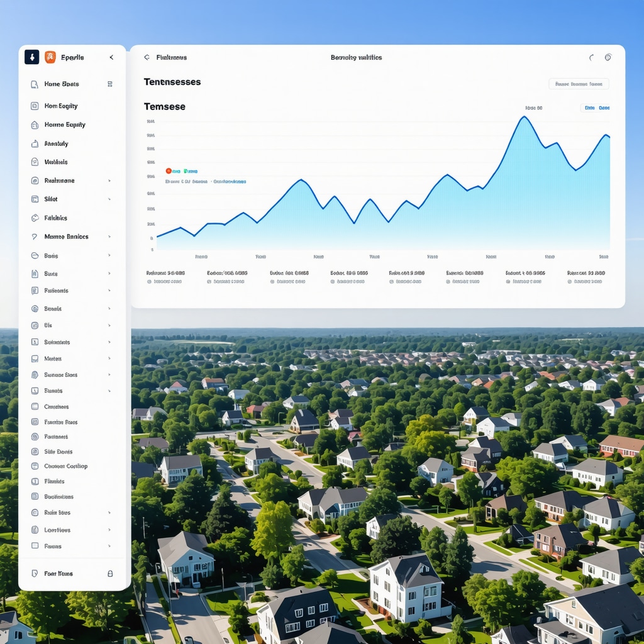Click the Beotiertines sidebar icon
This screenshot has width=644, height=644.
35,496
